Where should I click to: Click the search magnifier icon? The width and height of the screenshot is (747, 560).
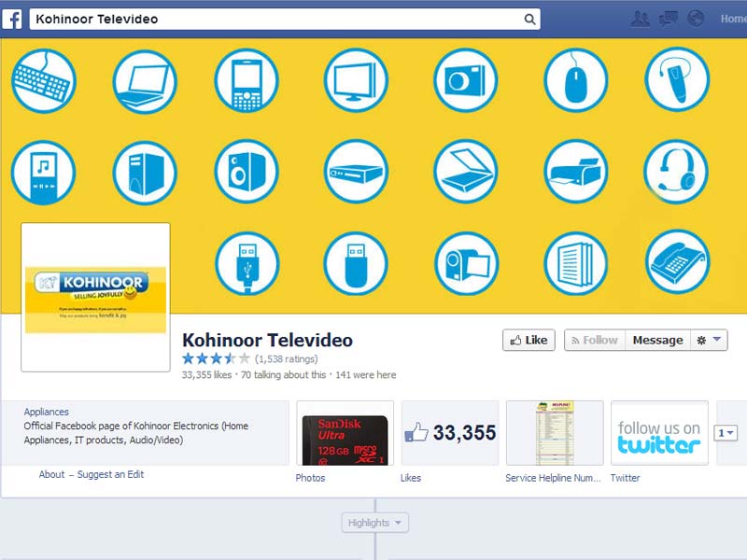pyautogui.click(x=529, y=19)
